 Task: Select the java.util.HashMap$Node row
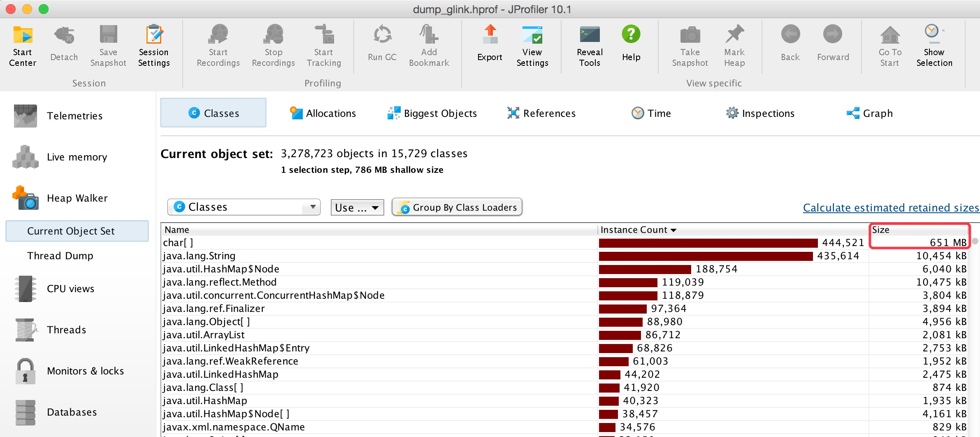564,269
